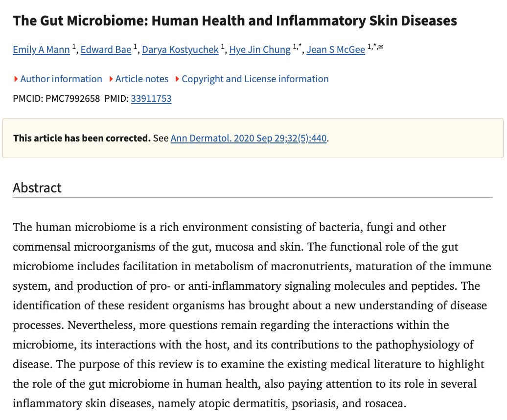The height and width of the screenshot is (420, 507).
Task: Click the Abstract section heading
Action: click(x=37, y=188)
